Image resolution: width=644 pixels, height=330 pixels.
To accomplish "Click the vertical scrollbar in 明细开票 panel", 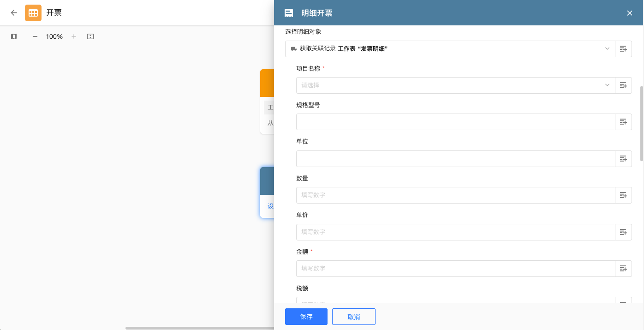I will [641, 123].
